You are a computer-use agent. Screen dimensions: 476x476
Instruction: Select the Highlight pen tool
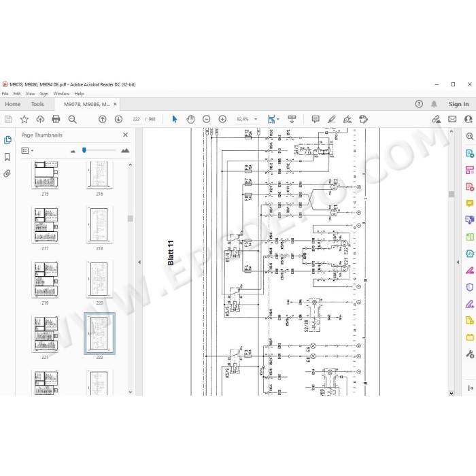[332, 119]
